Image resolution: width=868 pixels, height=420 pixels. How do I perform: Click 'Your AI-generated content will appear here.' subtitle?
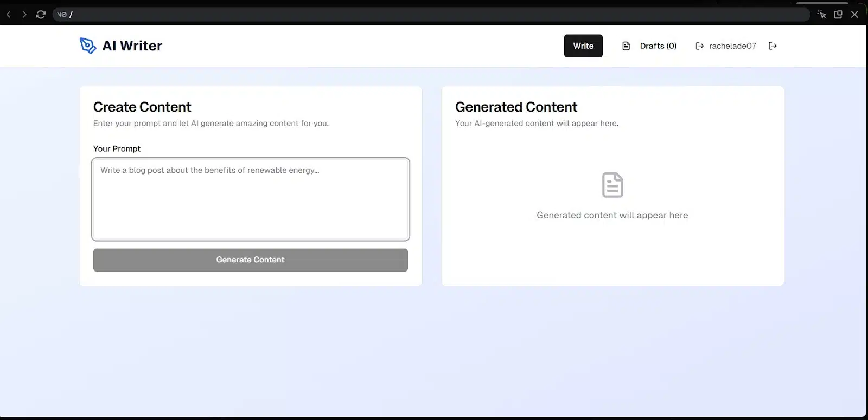537,124
